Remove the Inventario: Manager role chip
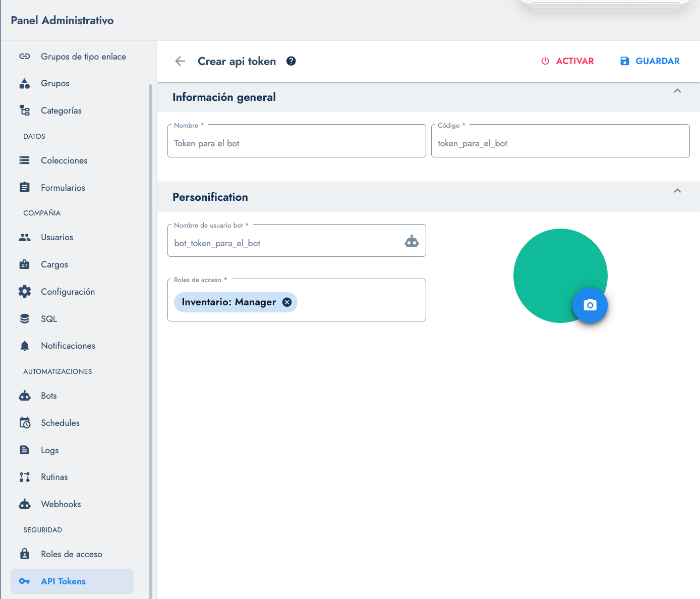700x599 pixels. (286, 302)
